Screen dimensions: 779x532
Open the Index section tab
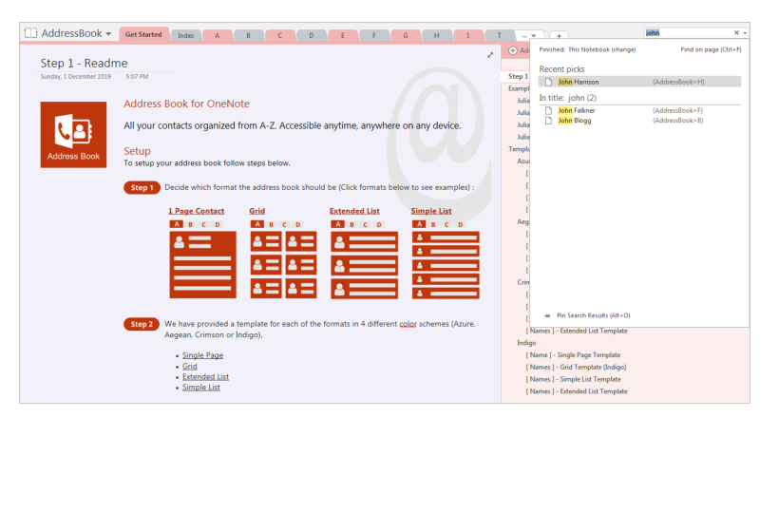point(186,35)
